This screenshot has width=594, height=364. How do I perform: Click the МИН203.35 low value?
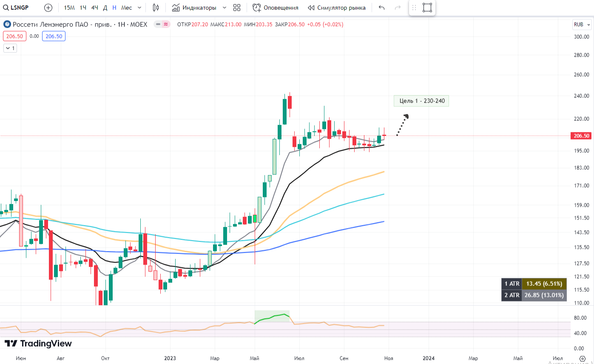coord(258,24)
